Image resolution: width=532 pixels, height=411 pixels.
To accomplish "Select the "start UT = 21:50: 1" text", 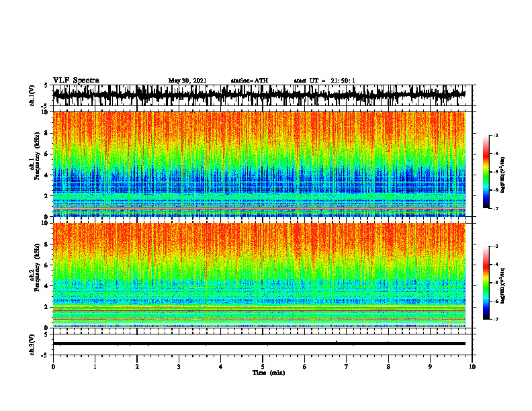I will (324, 81).
